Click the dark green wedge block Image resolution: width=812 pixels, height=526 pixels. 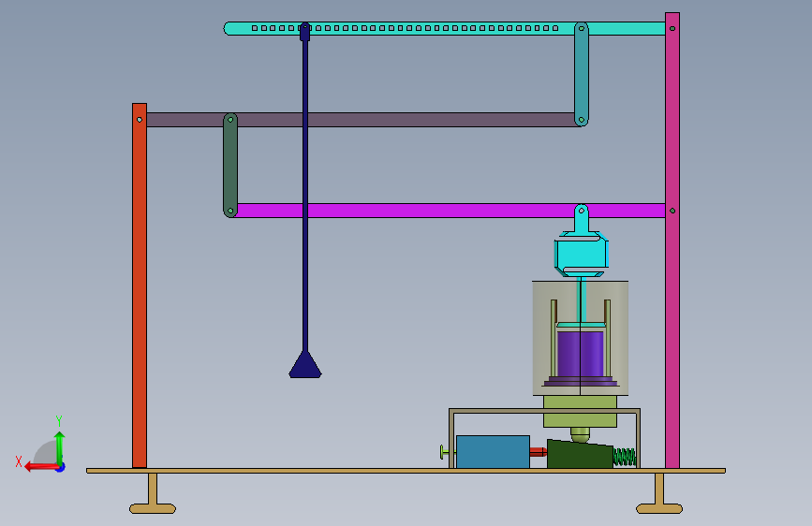580,454
